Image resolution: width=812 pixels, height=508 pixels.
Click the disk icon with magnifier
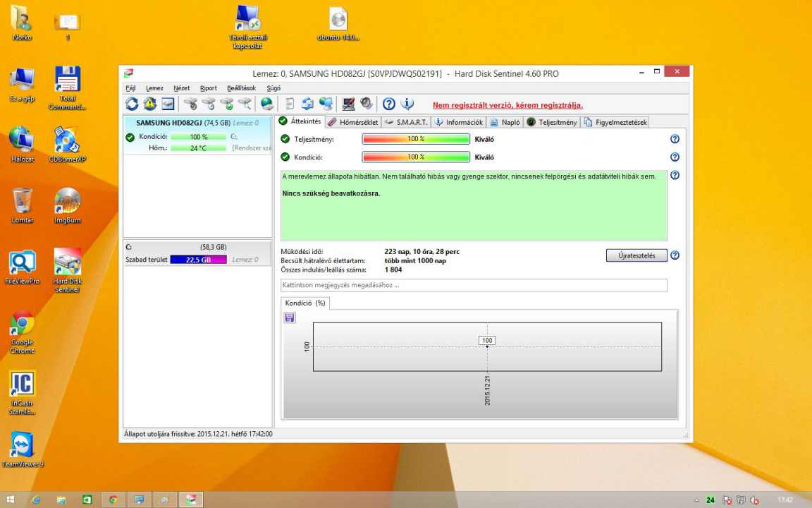(245, 104)
